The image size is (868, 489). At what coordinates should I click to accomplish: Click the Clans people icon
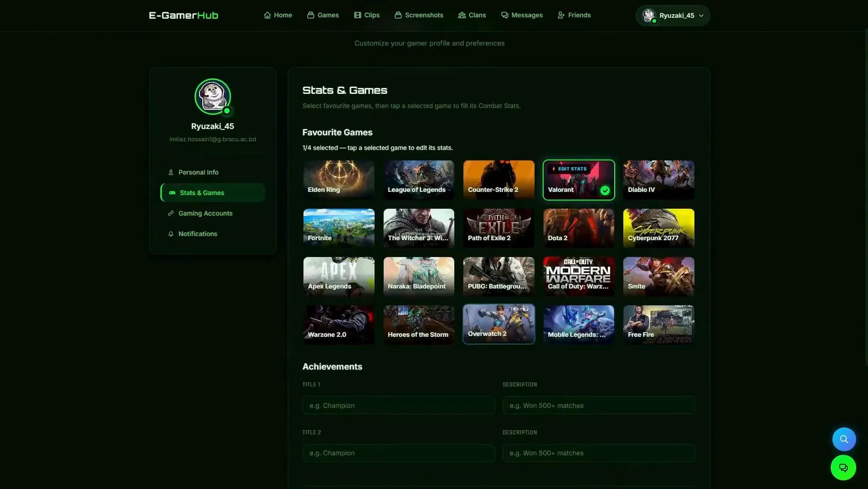(x=462, y=15)
